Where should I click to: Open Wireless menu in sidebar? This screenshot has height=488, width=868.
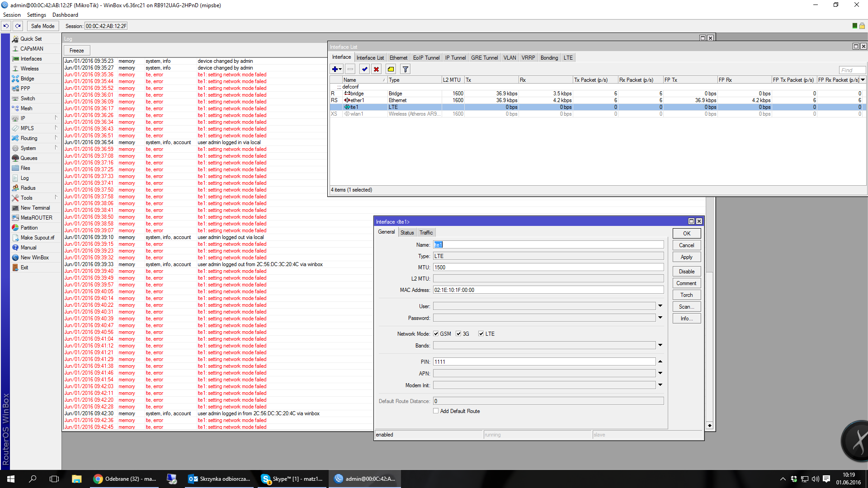pos(29,69)
